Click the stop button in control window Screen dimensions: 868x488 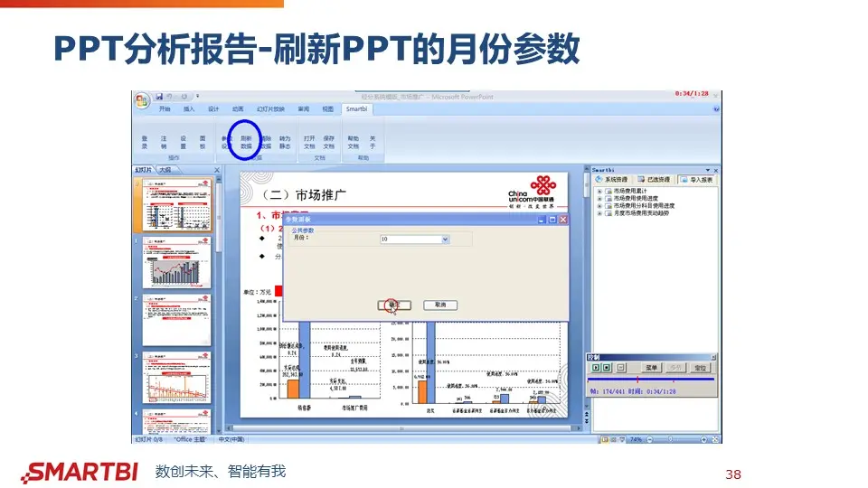coord(607,368)
